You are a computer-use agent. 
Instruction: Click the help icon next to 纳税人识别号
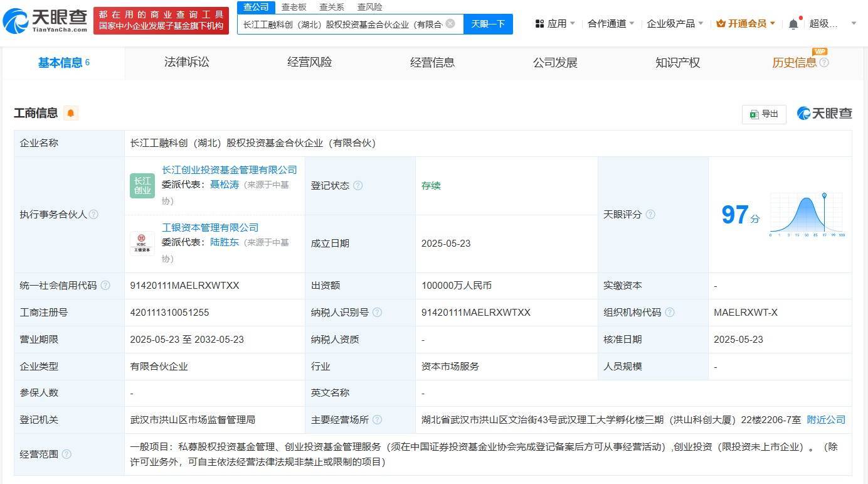click(x=377, y=313)
